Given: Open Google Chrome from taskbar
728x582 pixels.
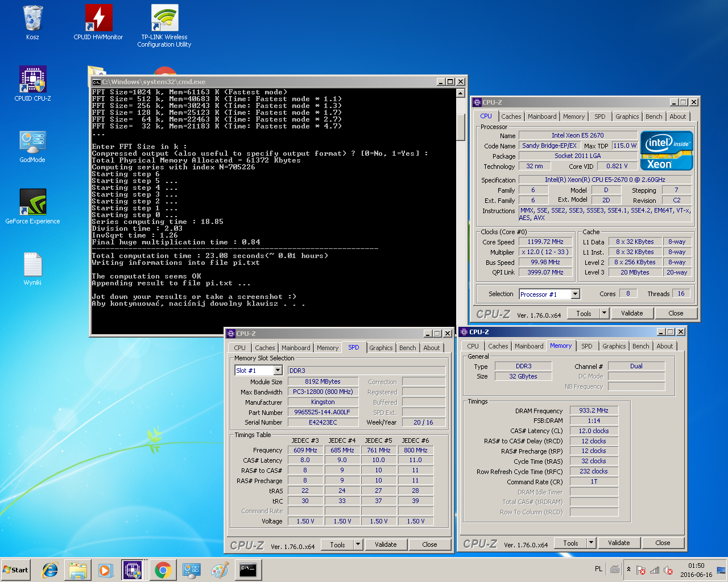Looking at the screenshot, I should (x=163, y=570).
